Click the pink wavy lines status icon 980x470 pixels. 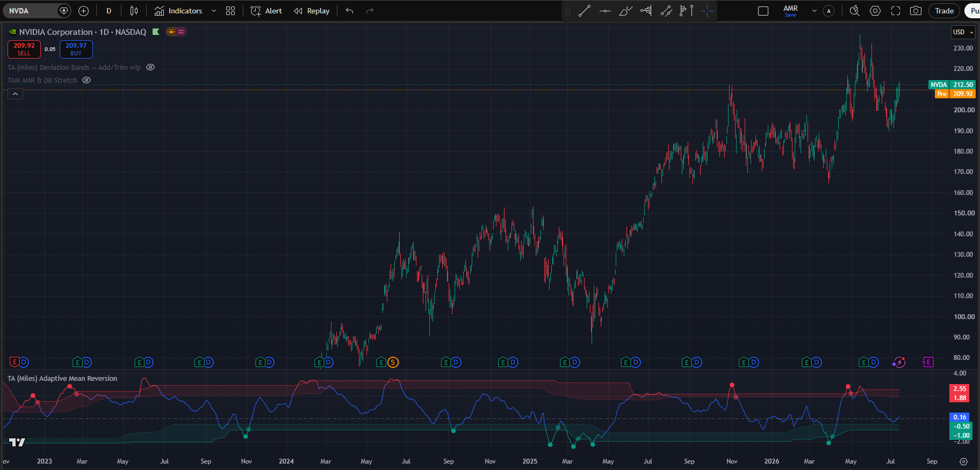point(182,32)
